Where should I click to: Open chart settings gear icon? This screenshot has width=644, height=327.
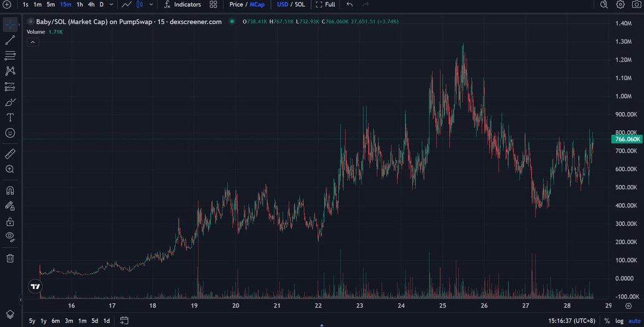(x=620, y=4)
